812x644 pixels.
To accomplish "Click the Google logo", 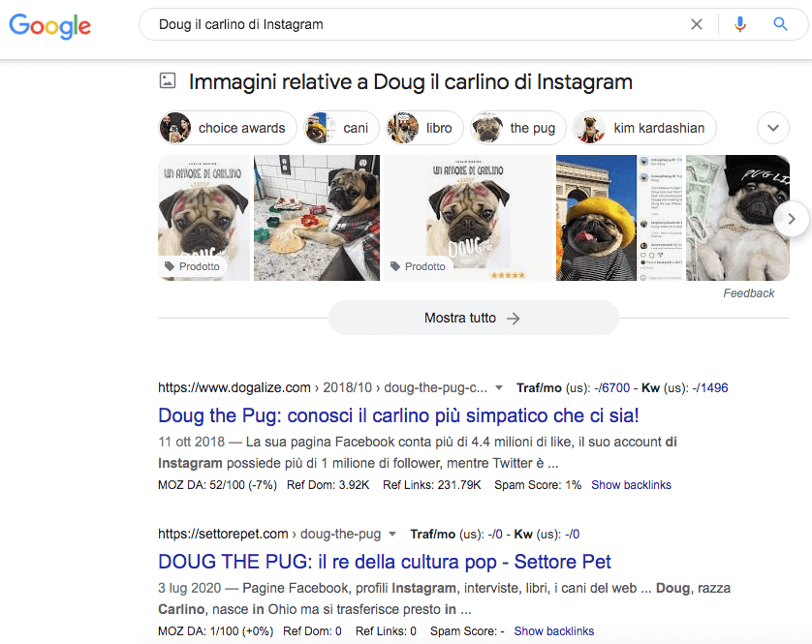I will 50,25.
